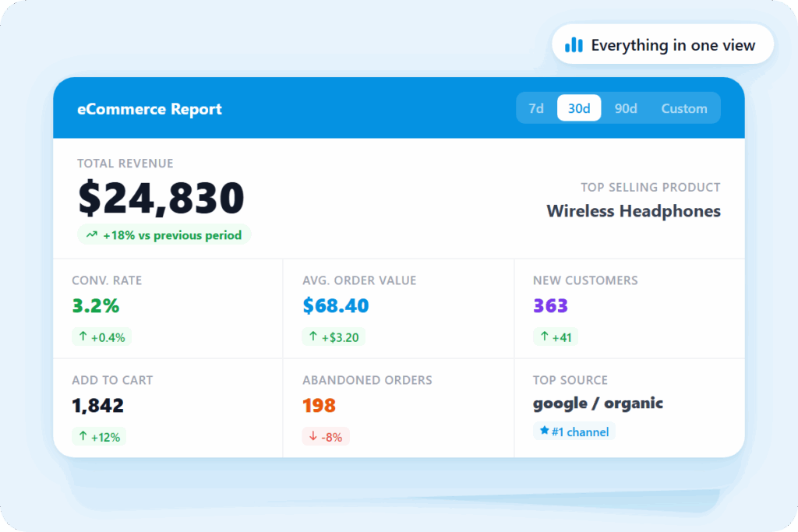Viewport: 798px width, 532px height.
Task: Click the up arrow next to +0.4%
Action: click(83, 337)
